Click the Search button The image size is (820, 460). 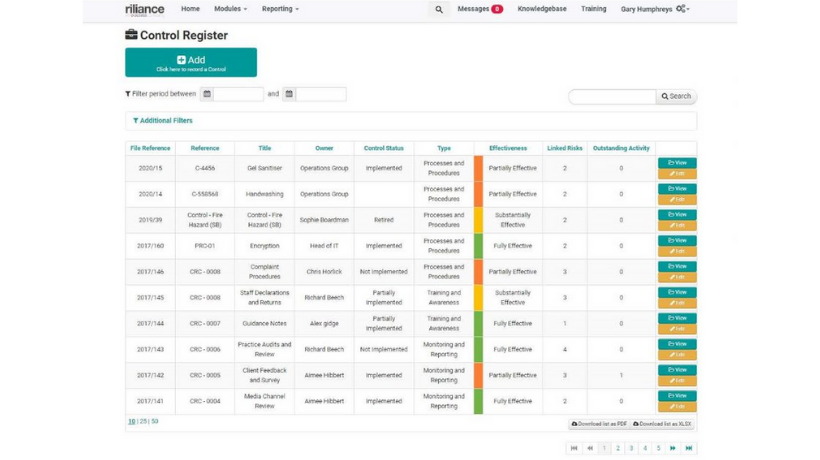[x=676, y=96]
